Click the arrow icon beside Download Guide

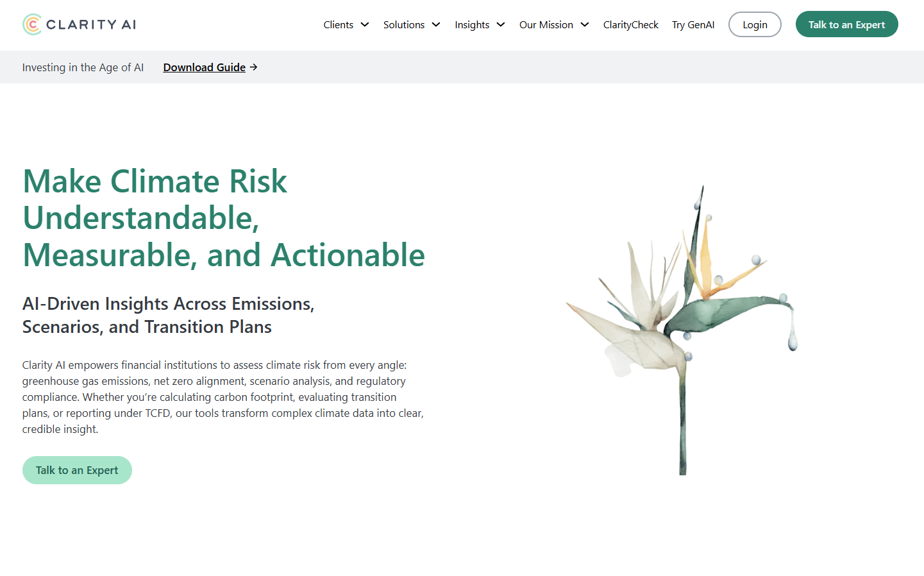pos(253,67)
